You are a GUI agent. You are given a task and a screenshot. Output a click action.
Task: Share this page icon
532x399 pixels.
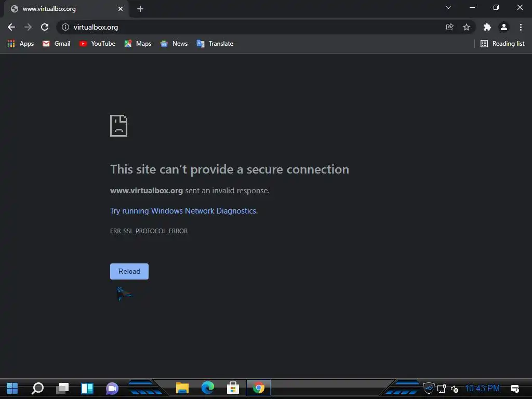(449, 27)
